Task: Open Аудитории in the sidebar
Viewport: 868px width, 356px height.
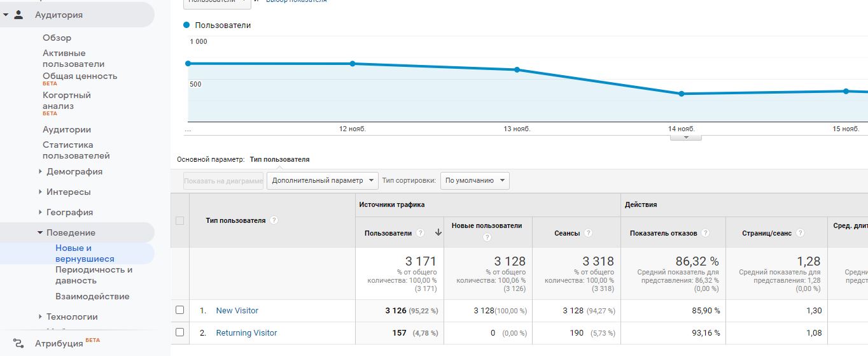Action: pyautogui.click(x=67, y=129)
